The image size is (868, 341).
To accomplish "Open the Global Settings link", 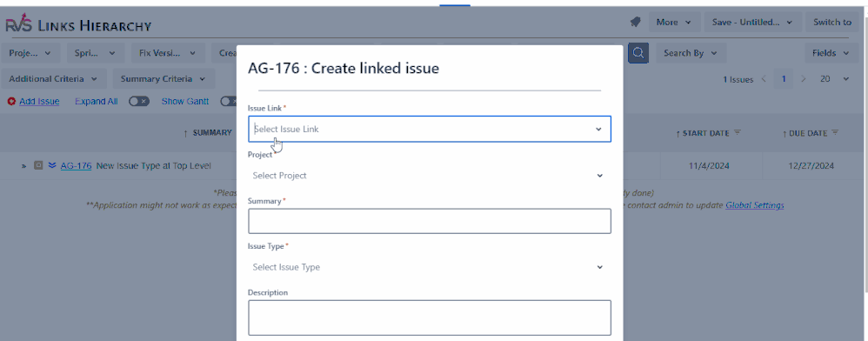I will click(x=755, y=205).
